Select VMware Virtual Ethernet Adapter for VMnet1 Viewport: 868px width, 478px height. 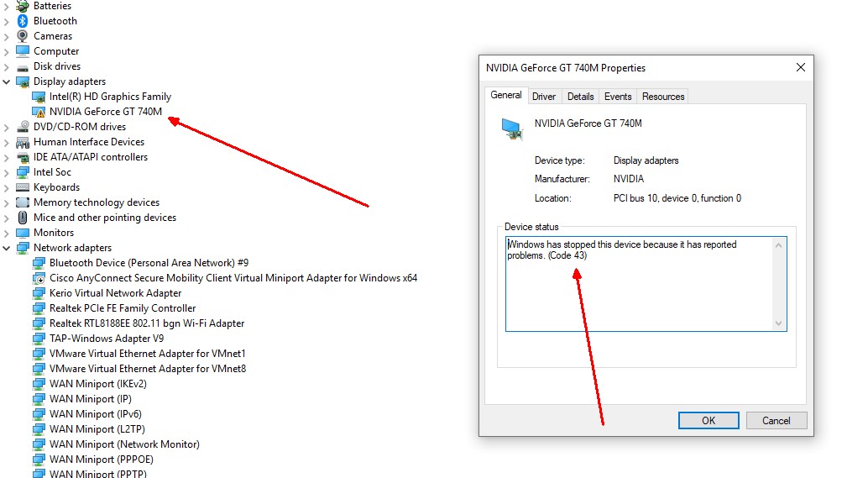click(147, 354)
